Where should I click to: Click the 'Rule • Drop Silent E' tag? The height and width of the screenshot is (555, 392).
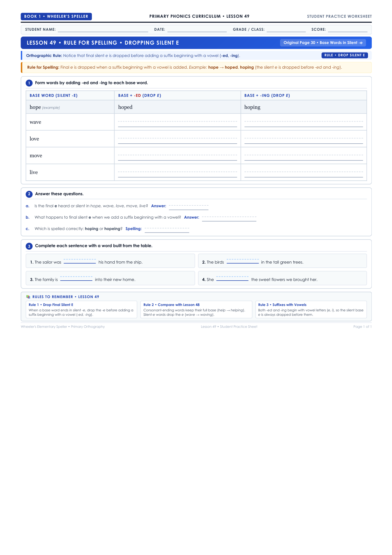click(x=345, y=55)
